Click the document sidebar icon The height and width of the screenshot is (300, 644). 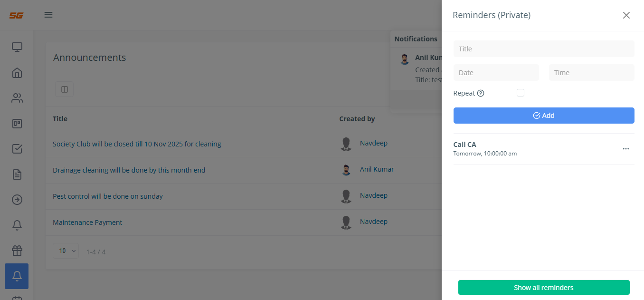click(17, 174)
